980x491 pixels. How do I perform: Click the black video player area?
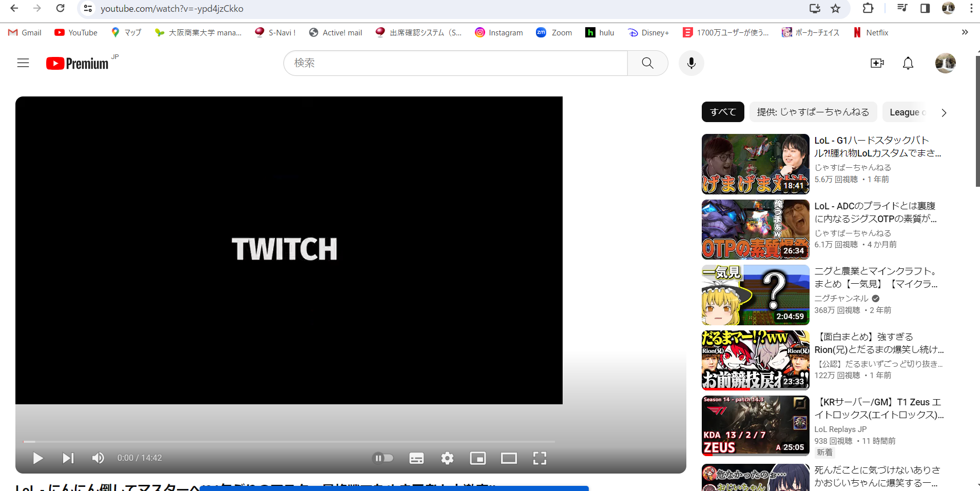(289, 250)
